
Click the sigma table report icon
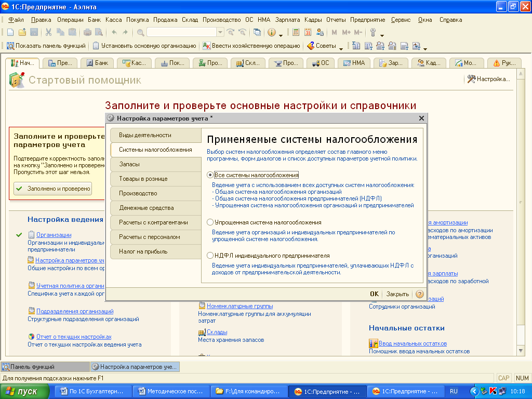tap(356, 46)
